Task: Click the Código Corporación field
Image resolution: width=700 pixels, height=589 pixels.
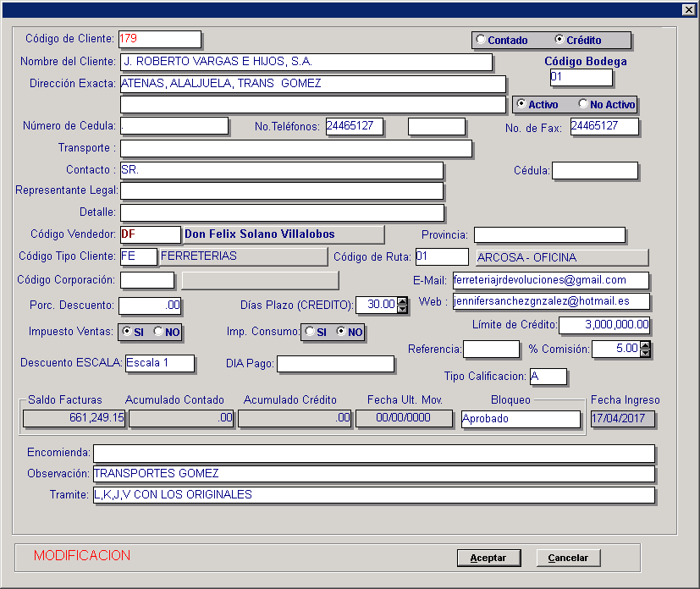Action: [x=147, y=280]
